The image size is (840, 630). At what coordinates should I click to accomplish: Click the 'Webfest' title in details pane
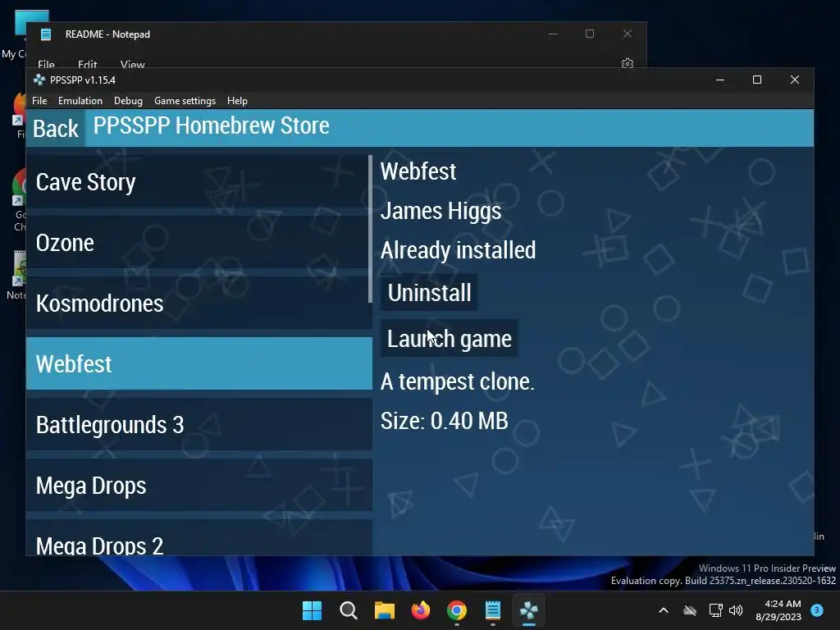pos(418,171)
